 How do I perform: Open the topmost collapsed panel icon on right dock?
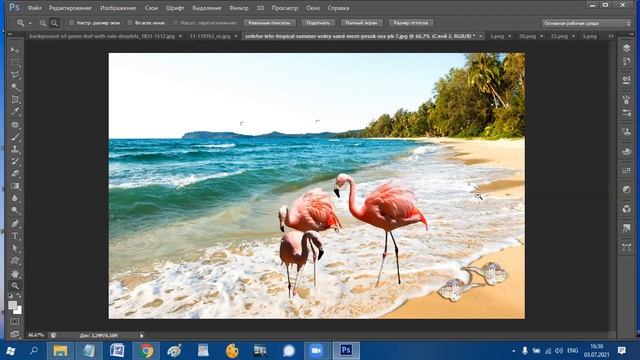[627, 48]
